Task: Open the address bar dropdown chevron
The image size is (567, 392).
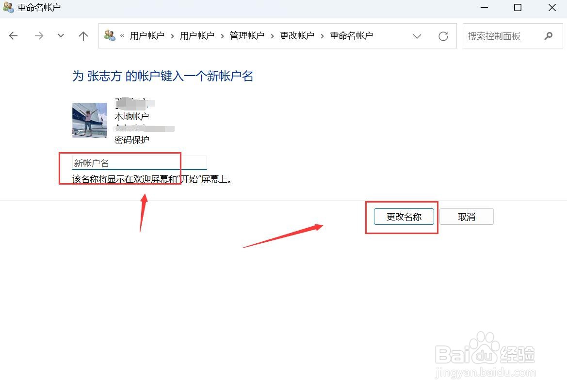Action: tap(417, 36)
